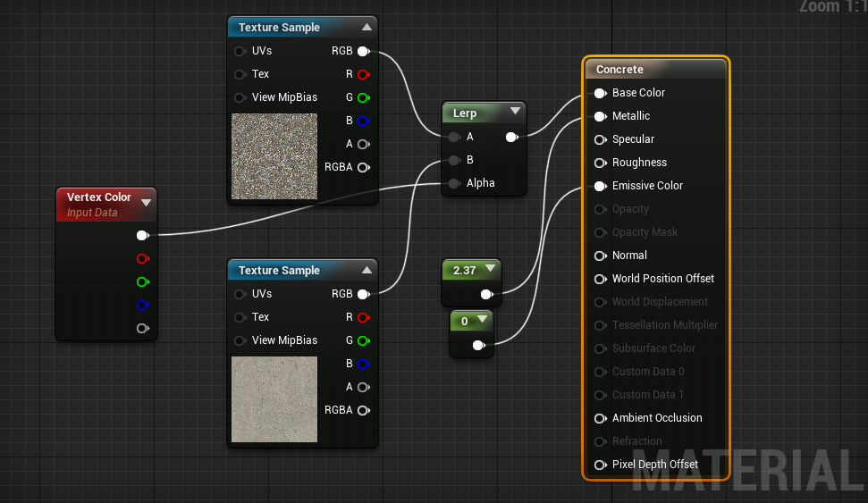The width and height of the screenshot is (868, 503).
Task: Expand the Vertex Color node preview arrow
Action: [x=146, y=203]
